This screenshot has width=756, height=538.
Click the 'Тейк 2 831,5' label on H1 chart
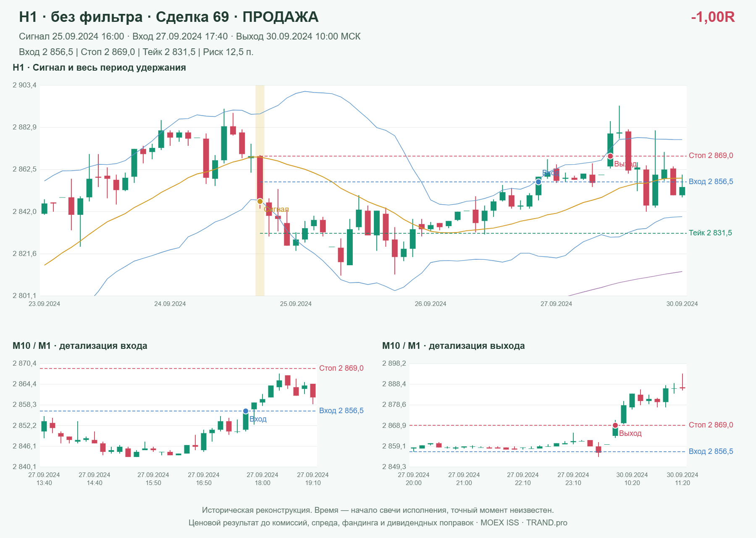[x=710, y=233]
